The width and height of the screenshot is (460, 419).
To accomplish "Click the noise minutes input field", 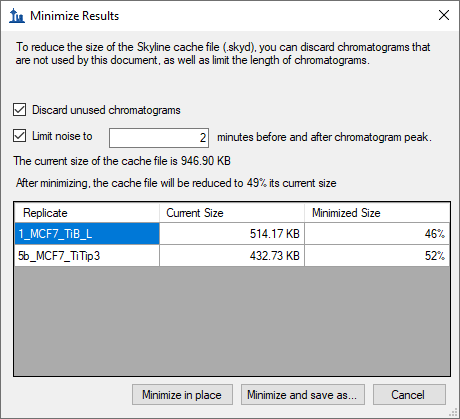I will point(159,138).
